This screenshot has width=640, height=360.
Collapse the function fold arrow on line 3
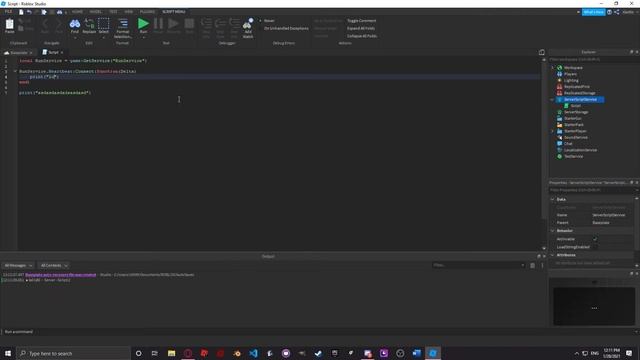click(x=16, y=71)
